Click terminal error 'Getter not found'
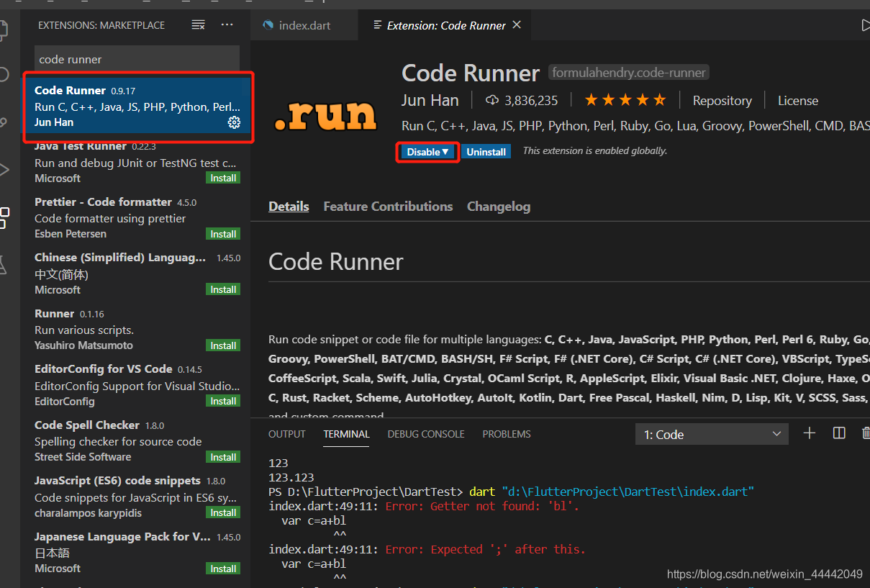The height and width of the screenshot is (588, 870). coord(482,507)
